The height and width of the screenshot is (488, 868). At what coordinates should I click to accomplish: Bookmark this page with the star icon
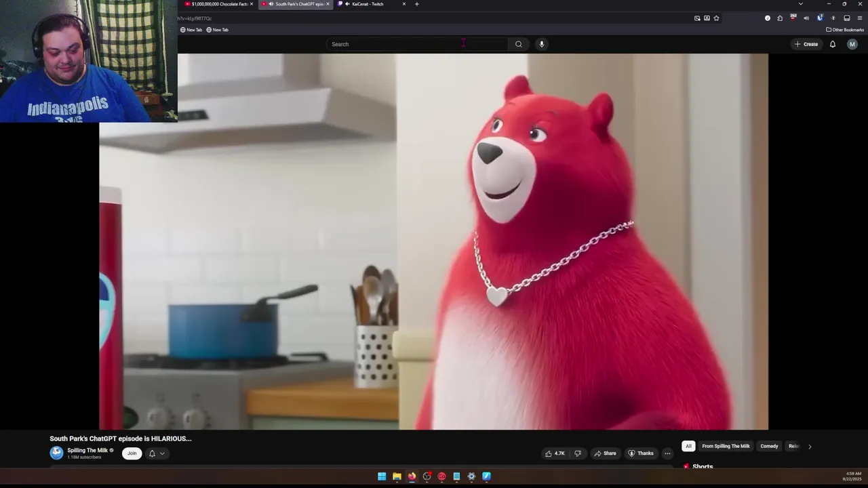point(716,18)
